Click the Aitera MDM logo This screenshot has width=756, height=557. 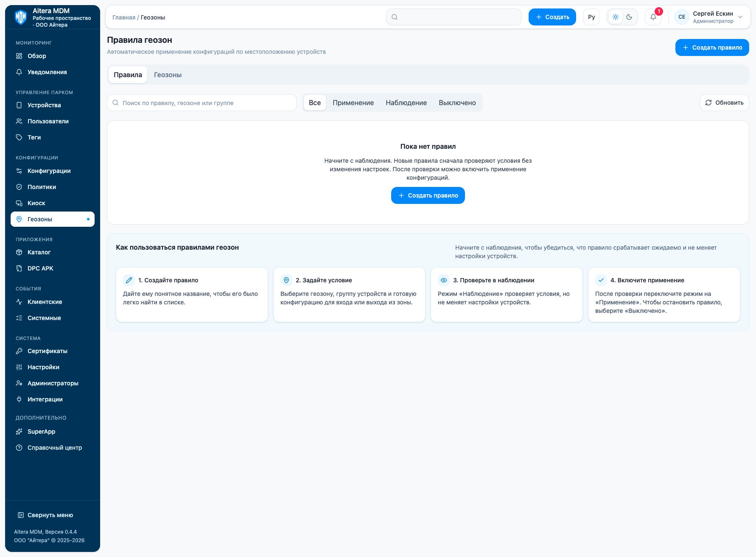coord(21,17)
